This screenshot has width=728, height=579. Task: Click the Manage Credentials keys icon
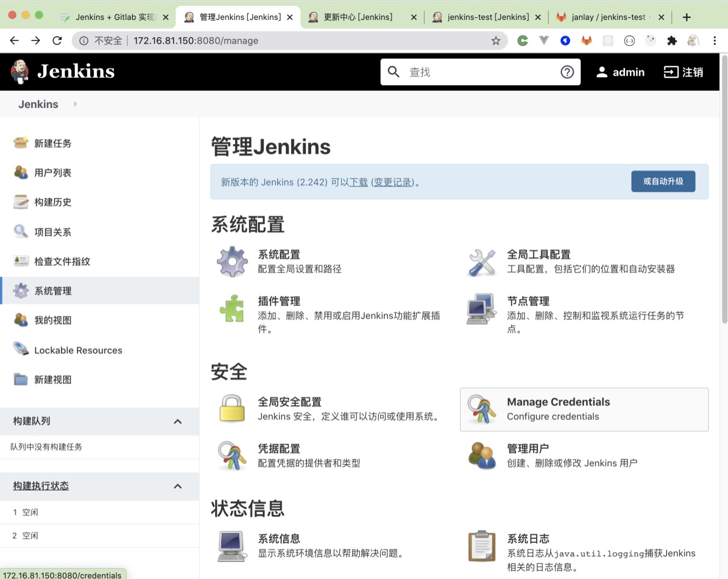point(482,409)
